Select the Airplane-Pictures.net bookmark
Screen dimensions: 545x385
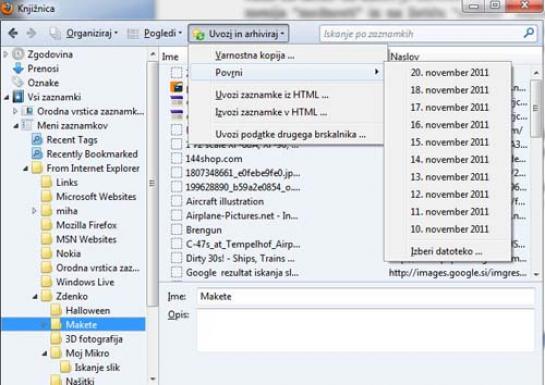tap(242, 216)
